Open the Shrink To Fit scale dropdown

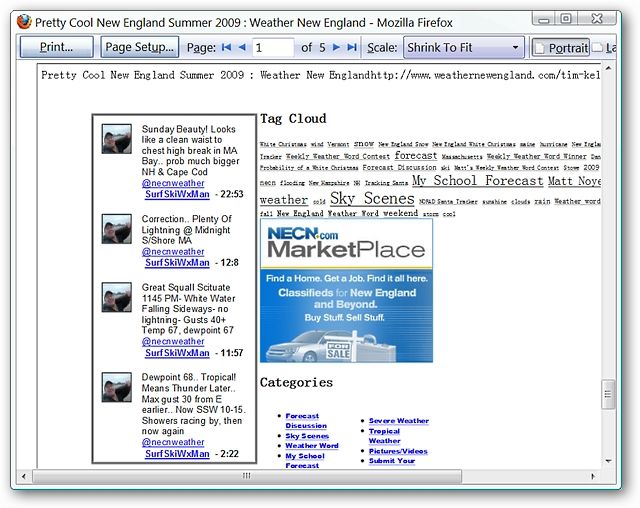464,48
